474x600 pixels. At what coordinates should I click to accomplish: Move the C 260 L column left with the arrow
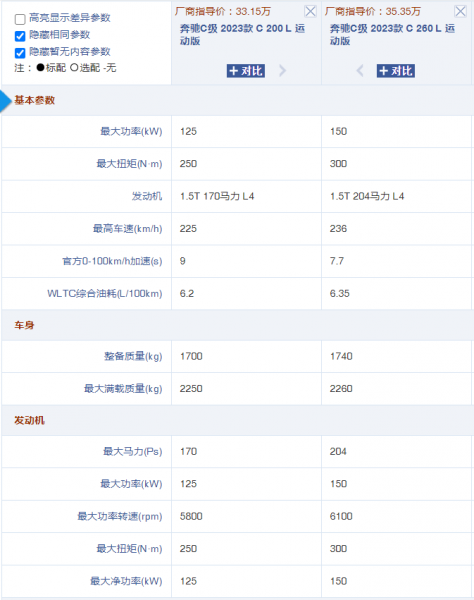pos(360,71)
